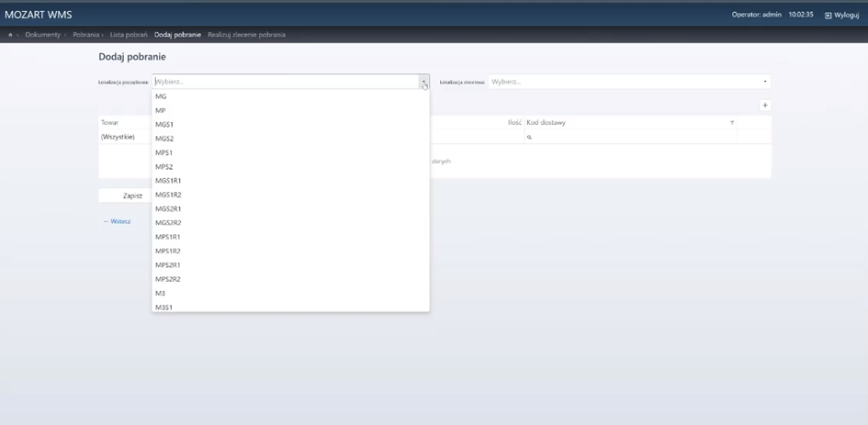This screenshot has height=425, width=868.
Task: Select MGS1R1 location option
Action: tap(168, 181)
